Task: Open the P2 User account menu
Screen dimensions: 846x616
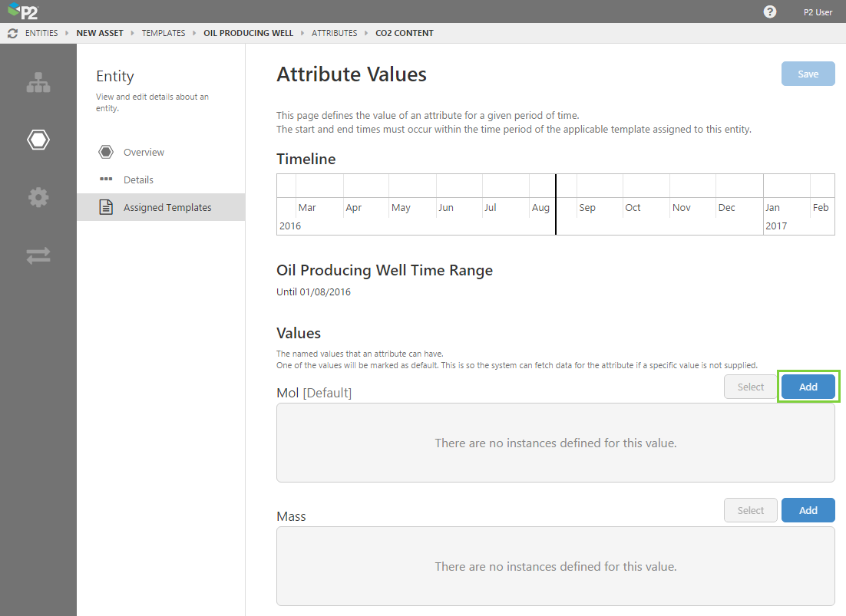Action: point(818,12)
